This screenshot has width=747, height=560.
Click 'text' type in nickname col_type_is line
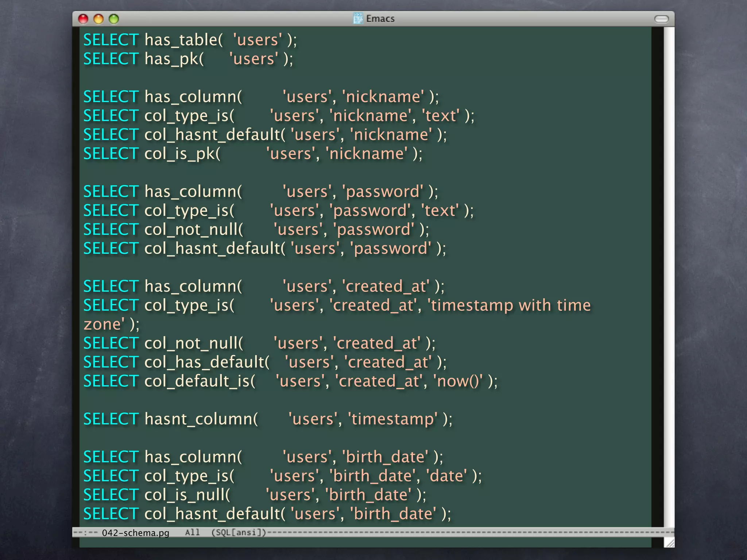[440, 116]
